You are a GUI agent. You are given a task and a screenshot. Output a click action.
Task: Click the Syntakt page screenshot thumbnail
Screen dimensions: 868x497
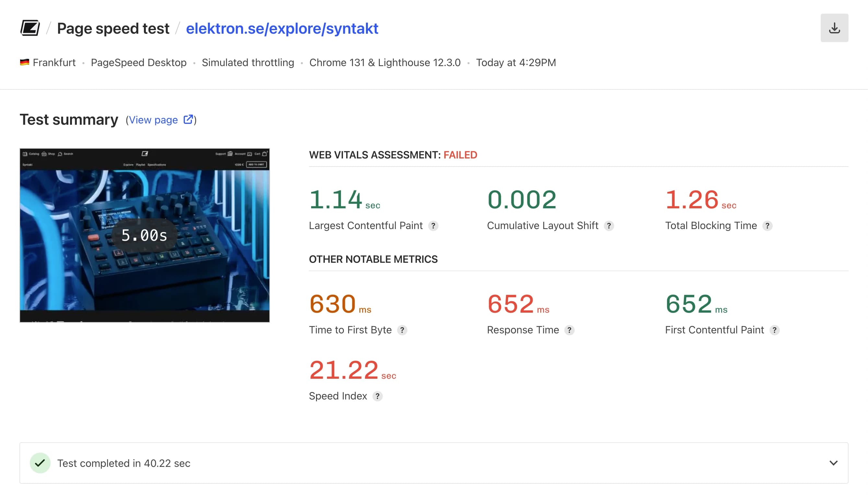[x=145, y=235]
